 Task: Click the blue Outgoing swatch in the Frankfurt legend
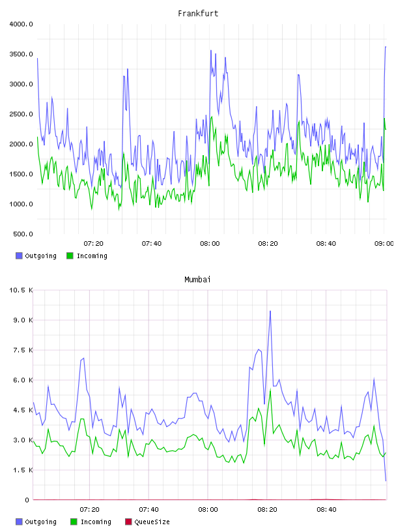point(19,256)
